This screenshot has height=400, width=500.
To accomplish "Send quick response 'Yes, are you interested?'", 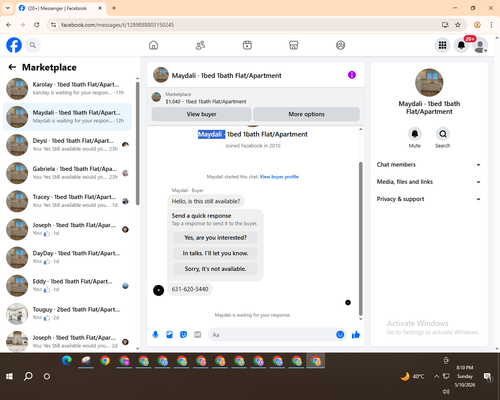I will (x=215, y=238).
